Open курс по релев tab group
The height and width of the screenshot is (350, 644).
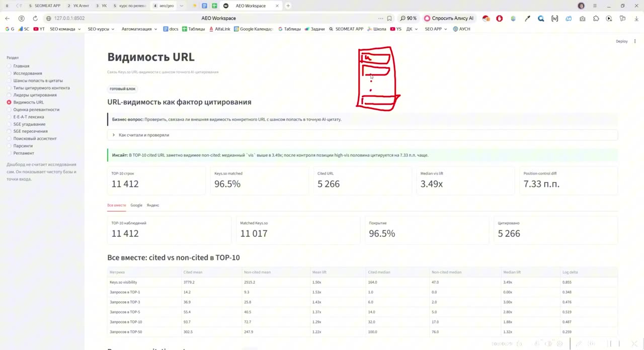tap(129, 6)
